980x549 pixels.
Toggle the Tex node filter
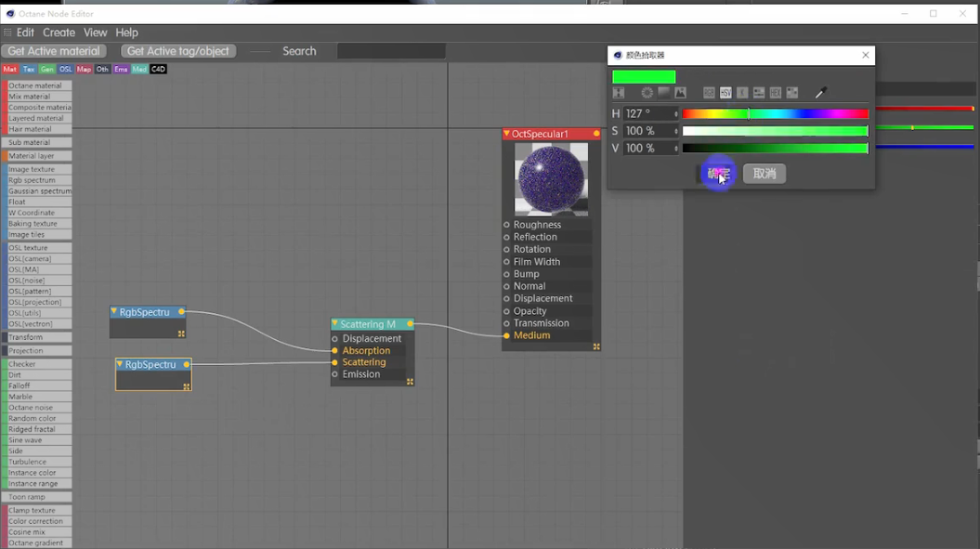point(29,70)
